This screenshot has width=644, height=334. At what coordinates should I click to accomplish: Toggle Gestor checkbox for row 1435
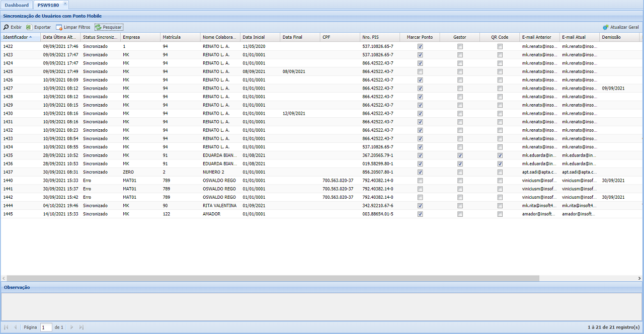460,155
